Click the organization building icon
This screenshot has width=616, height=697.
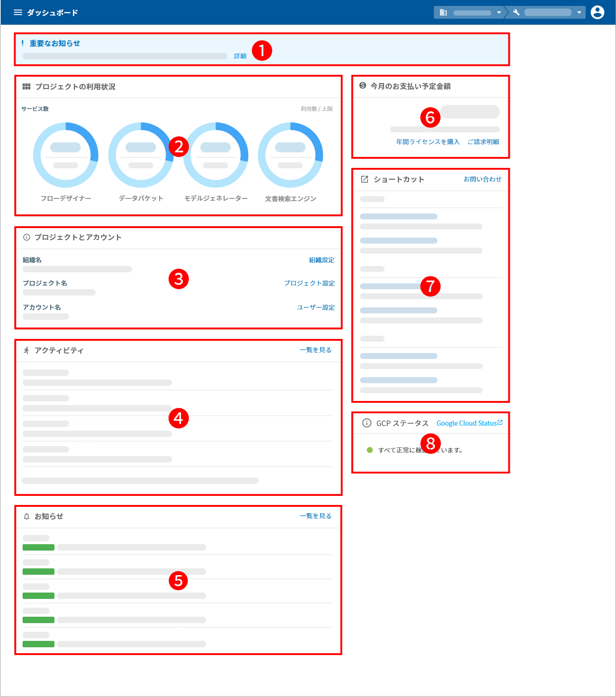tap(443, 12)
